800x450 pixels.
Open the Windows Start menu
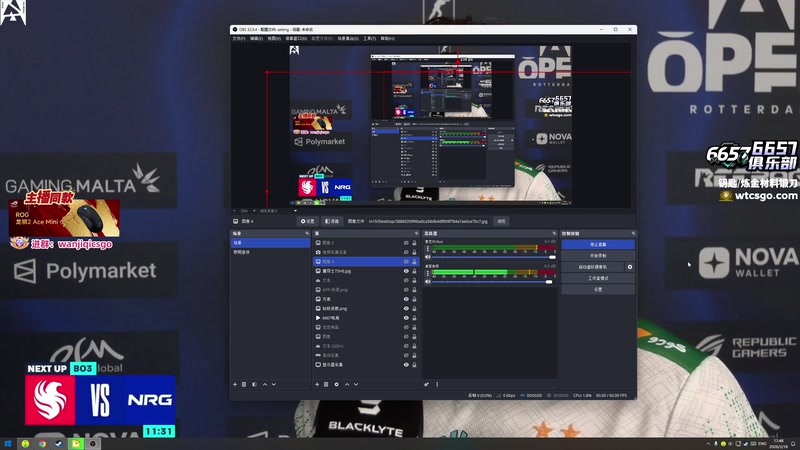click(8, 444)
